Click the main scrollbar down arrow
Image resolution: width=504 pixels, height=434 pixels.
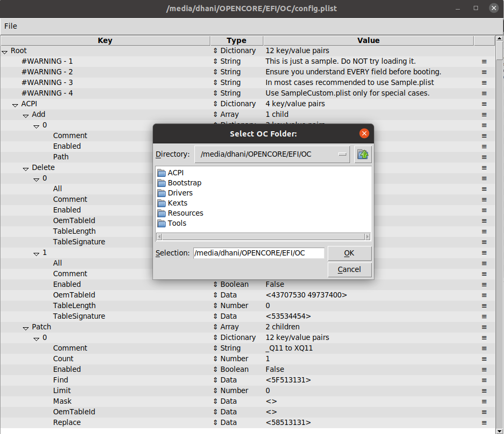499,431
